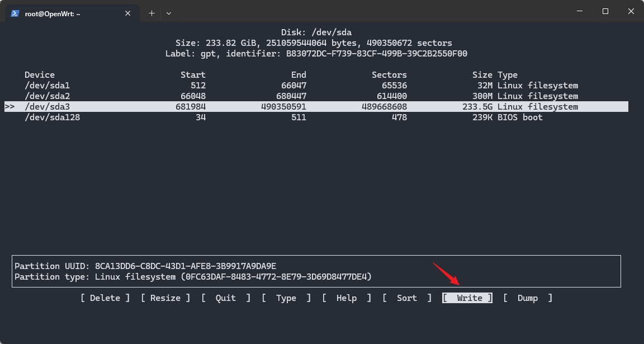Open the terminal profile dropdown chevron
644x344 pixels.
169,13
